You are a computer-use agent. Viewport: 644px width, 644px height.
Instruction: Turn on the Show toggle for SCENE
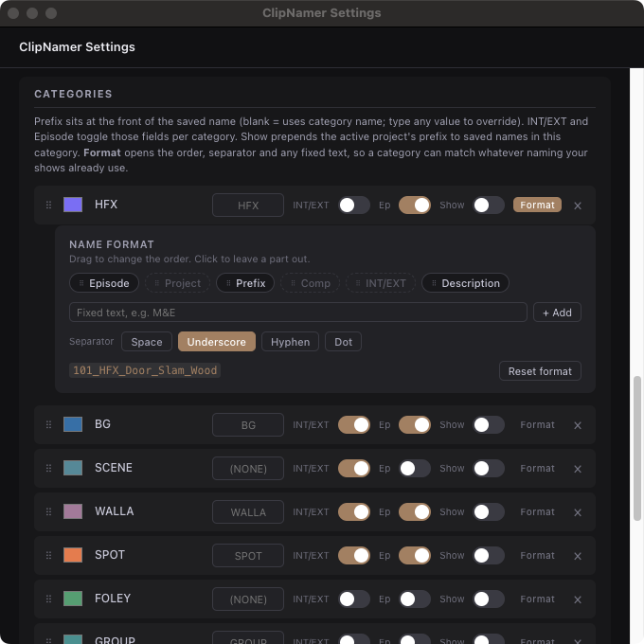click(x=489, y=468)
